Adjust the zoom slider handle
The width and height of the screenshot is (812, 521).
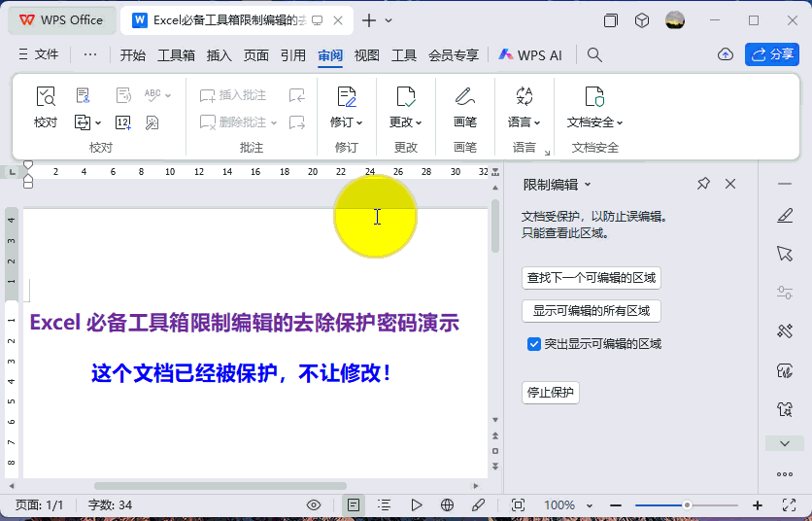click(x=687, y=505)
